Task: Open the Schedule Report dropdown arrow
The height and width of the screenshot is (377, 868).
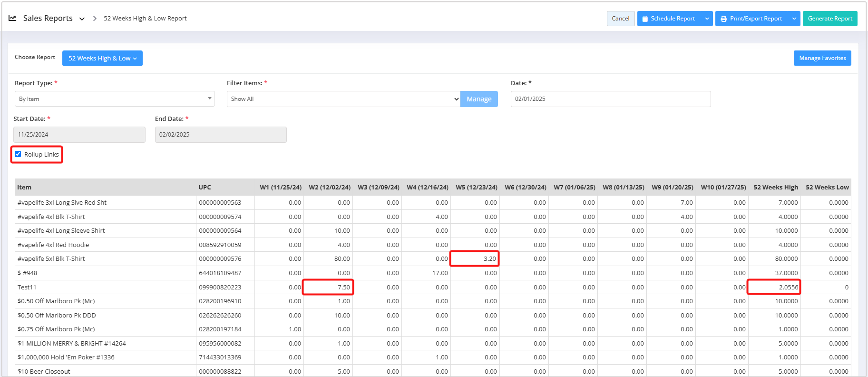Action: (x=707, y=19)
